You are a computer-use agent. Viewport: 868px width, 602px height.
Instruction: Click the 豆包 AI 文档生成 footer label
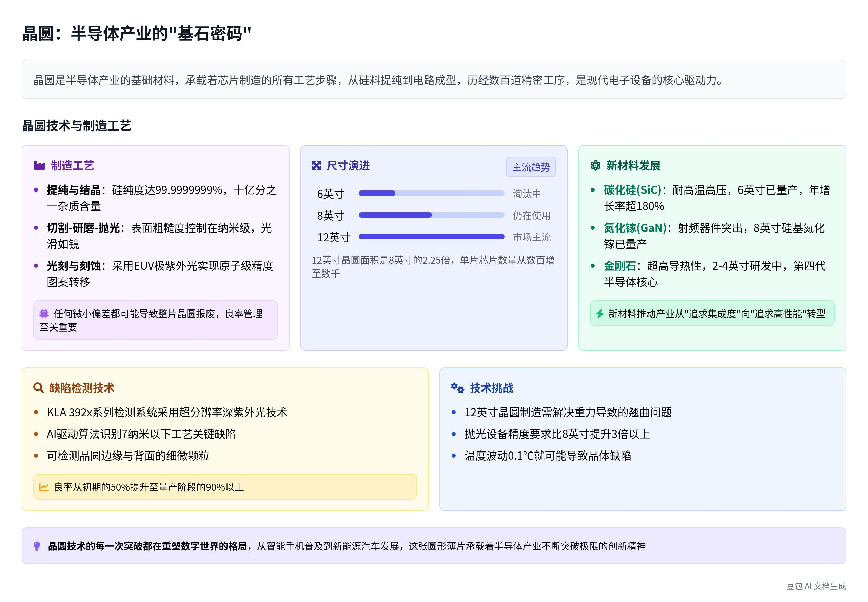[x=816, y=586]
